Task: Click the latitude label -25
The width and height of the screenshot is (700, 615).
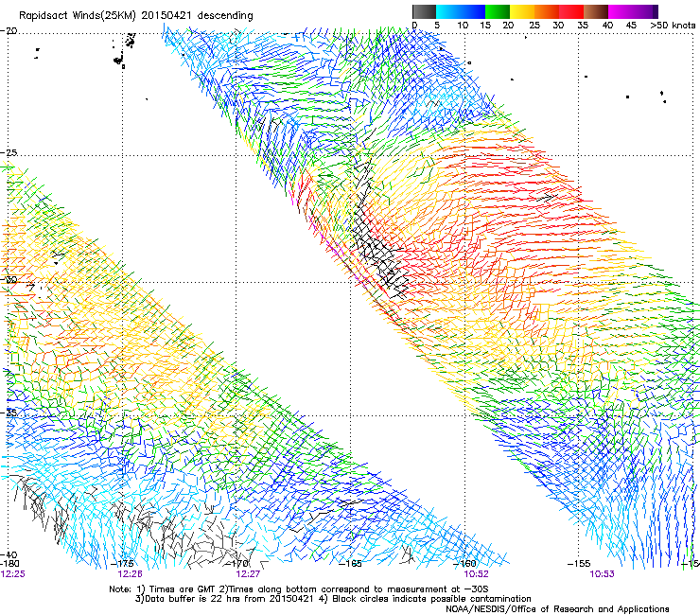Action: [x=9, y=152]
